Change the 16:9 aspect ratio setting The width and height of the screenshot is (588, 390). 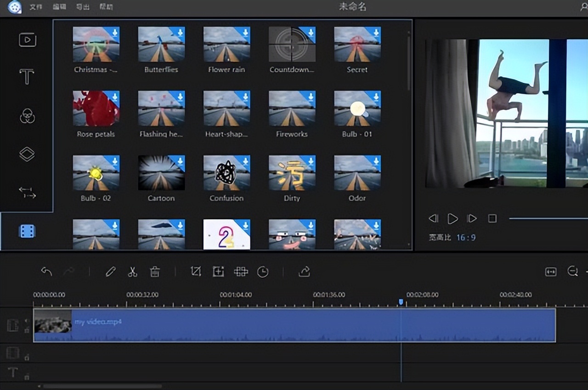[x=466, y=238]
